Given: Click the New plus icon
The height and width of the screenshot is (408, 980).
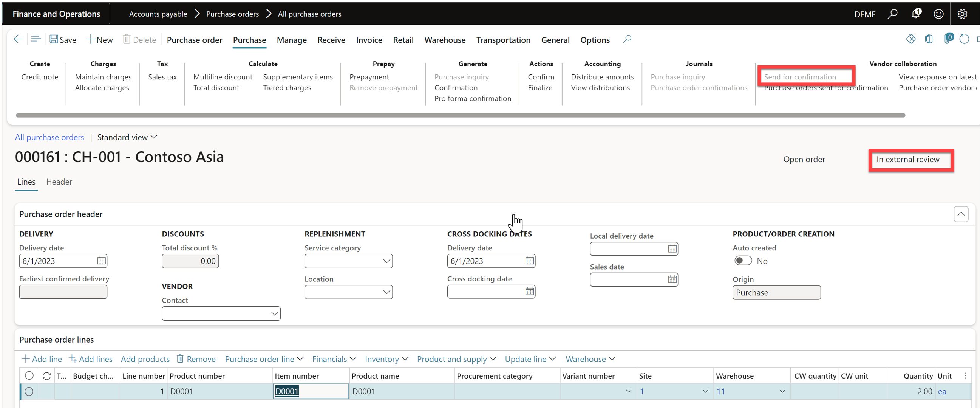Looking at the screenshot, I should coord(90,39).
